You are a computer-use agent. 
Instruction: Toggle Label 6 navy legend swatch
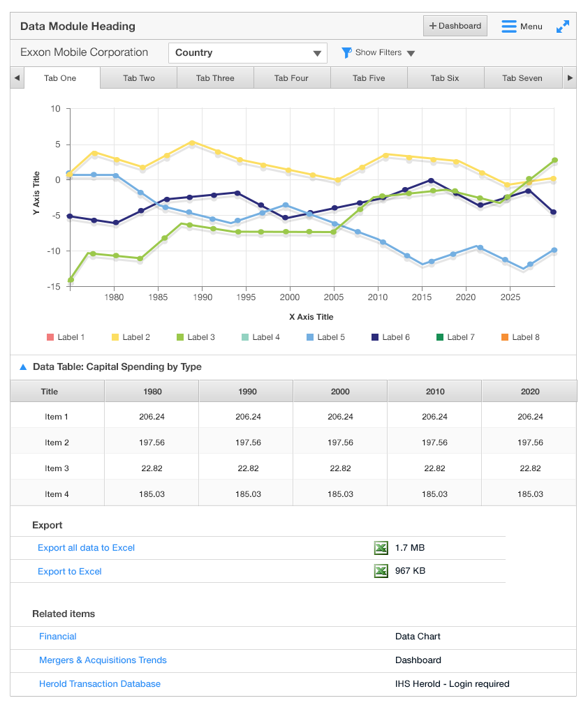[x=375, y=337]
